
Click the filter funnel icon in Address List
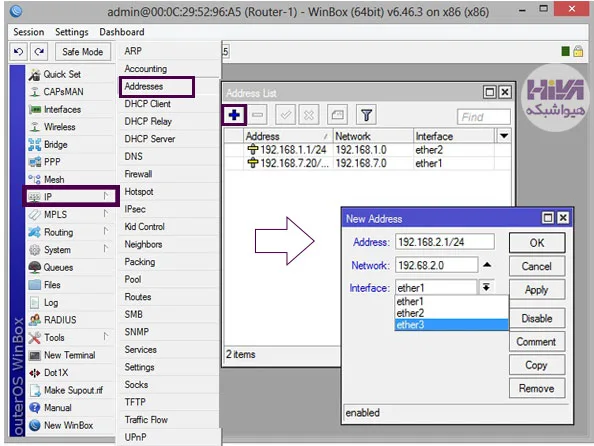pyautogui.click(x=366, y=115)
